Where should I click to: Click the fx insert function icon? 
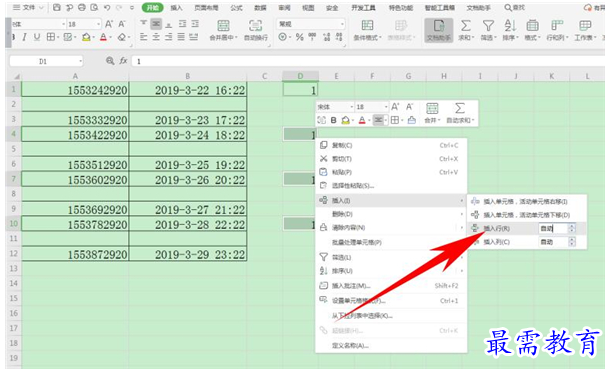point(124,61)
